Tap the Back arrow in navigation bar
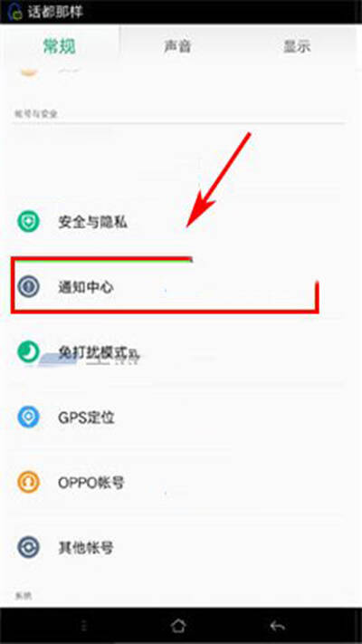The height and width of the screenshot is (644, 362). pos(278,626)
